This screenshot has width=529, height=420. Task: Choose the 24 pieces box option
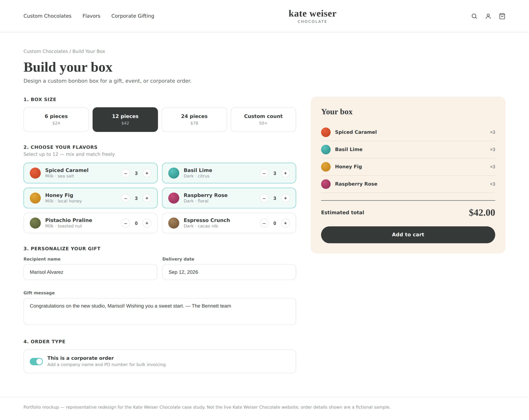pos(194,119)
